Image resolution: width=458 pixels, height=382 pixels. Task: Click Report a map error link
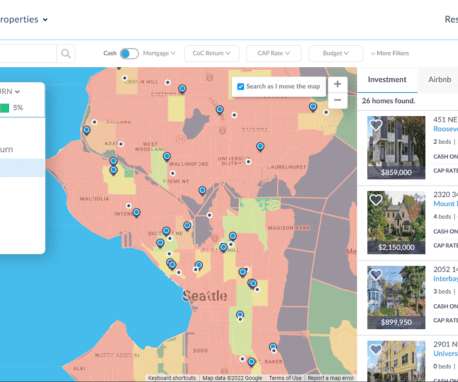(330, 378)
